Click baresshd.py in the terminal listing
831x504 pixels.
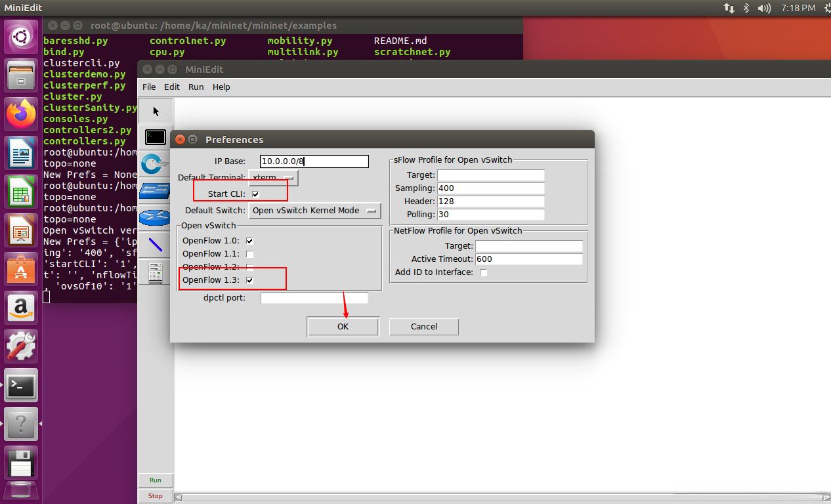(75, 41)
